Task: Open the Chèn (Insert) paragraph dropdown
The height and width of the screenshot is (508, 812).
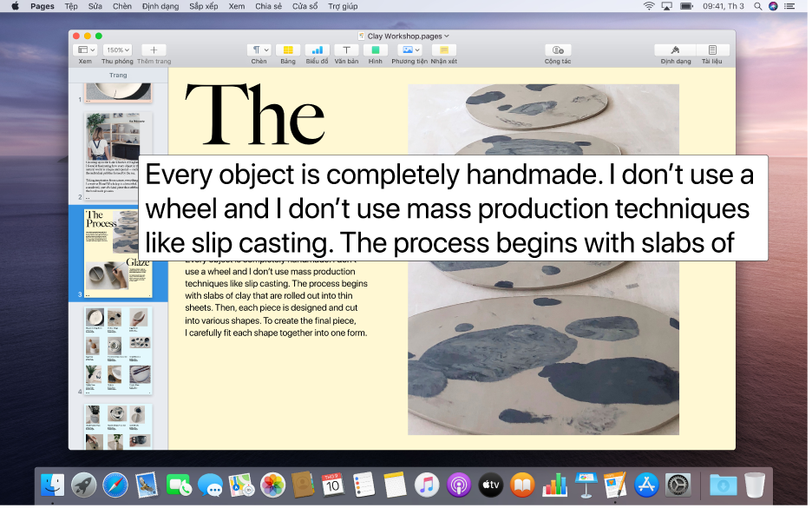Action: pyautogui.click(x=259, y=50)
